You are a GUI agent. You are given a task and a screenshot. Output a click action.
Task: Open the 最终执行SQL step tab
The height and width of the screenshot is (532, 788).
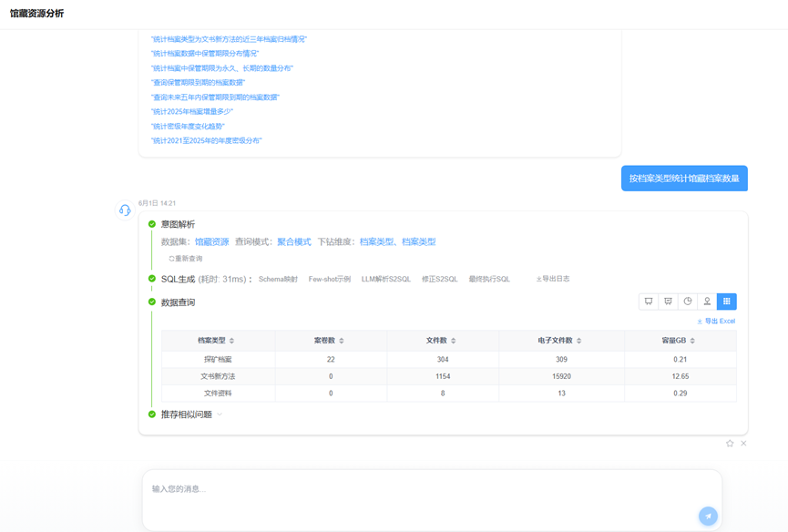coord(489,279)
